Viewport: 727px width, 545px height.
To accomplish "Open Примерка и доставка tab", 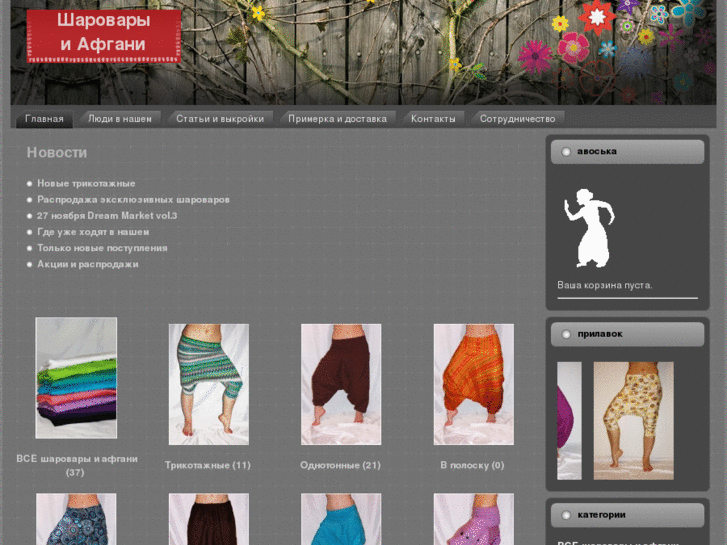I will (x=337, y=119).
